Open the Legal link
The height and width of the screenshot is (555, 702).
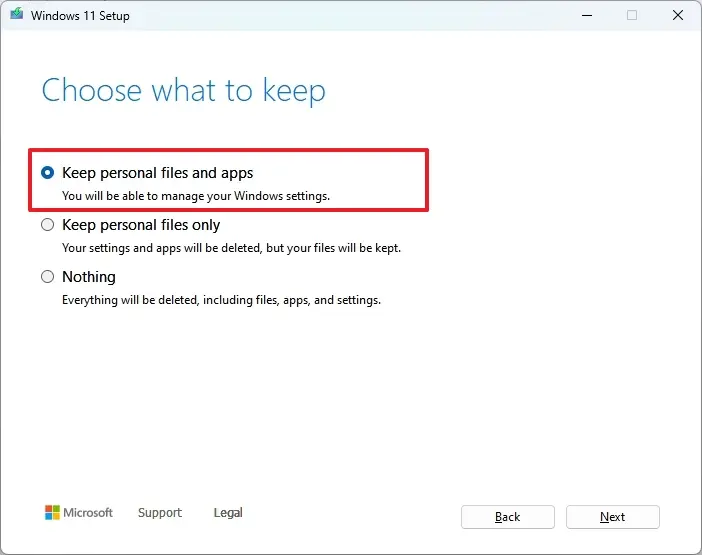coord(228,512)
